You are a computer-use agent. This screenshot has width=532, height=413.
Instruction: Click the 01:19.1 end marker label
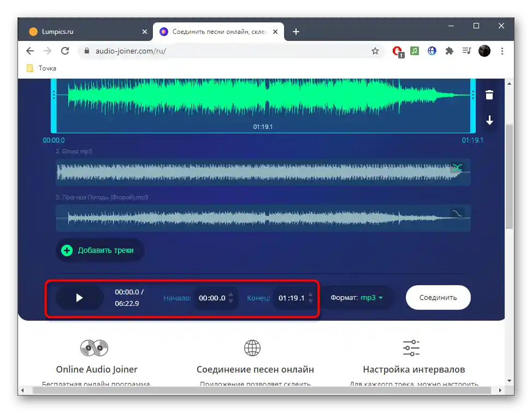(x=472, y=140)
